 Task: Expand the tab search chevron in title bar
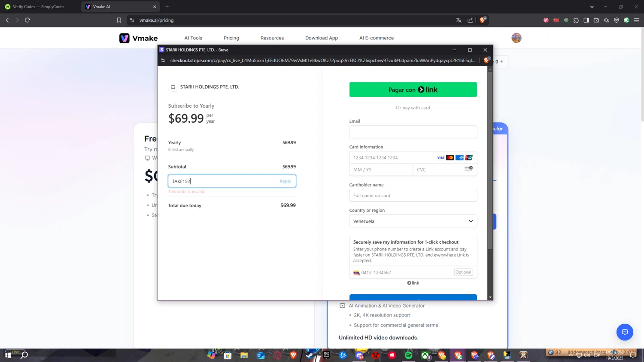pyautogui.click(x=592, y=6)
